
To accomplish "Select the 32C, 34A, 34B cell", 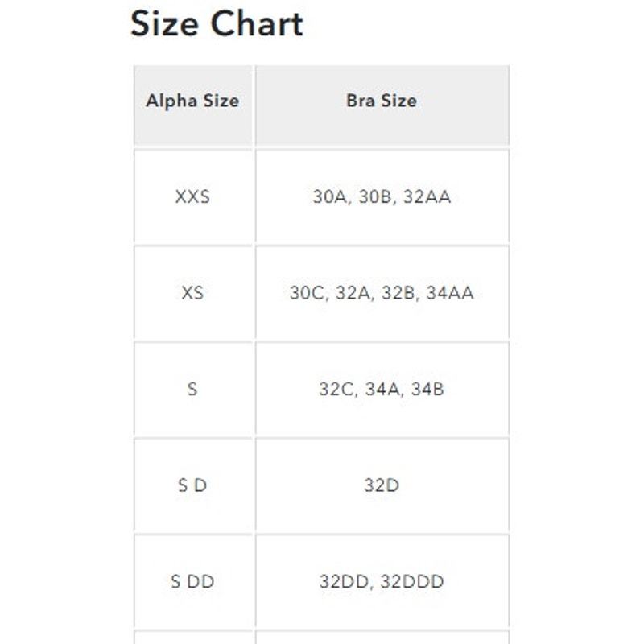I will 382,389.
